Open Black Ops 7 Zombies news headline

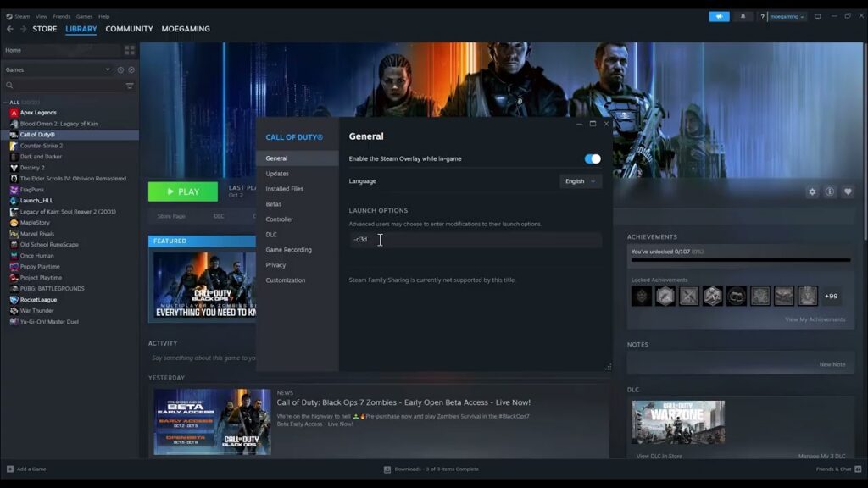(403, 402)
